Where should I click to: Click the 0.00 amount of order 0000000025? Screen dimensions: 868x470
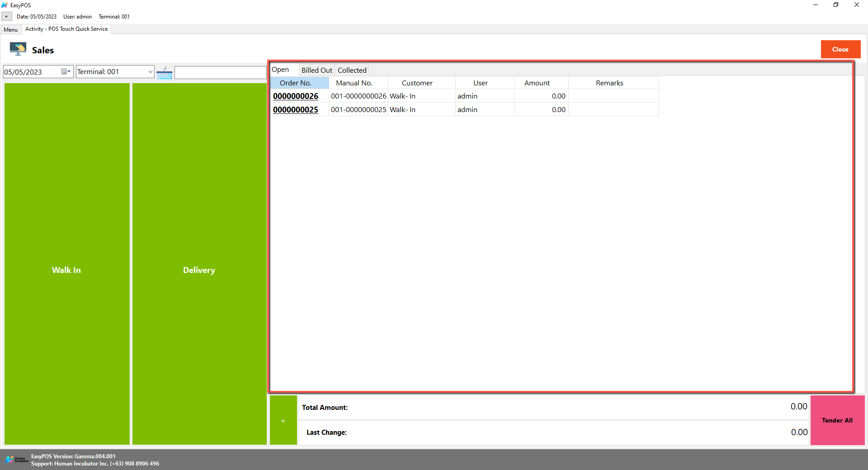tap(541, 109)
